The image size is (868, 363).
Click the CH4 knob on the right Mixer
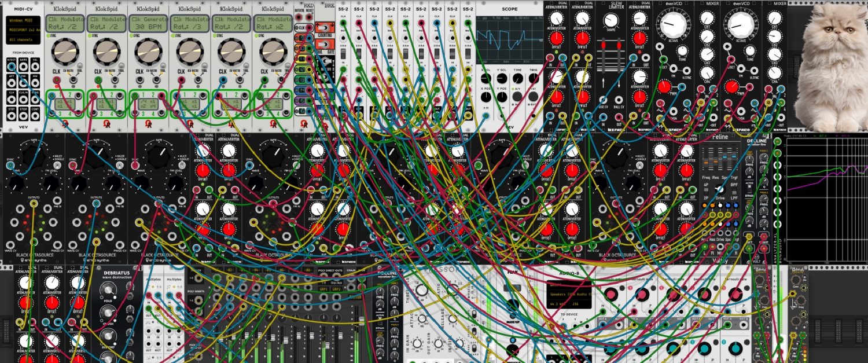coord(774,72)
